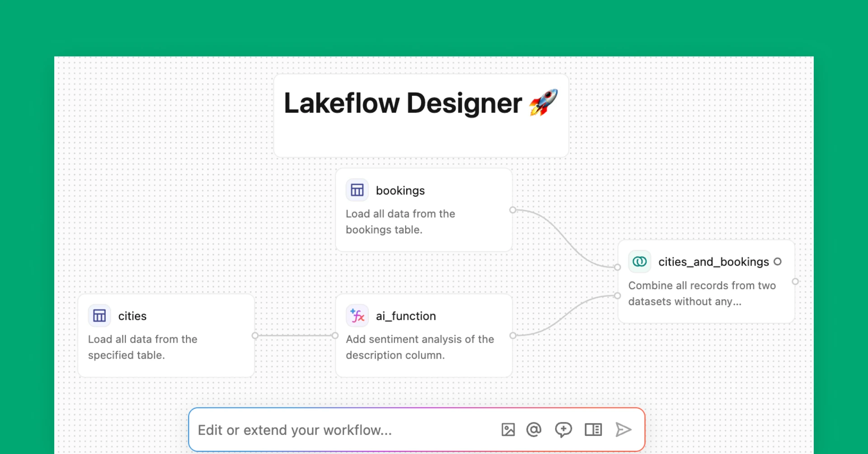Click the ai_function node title

point(406,316)
